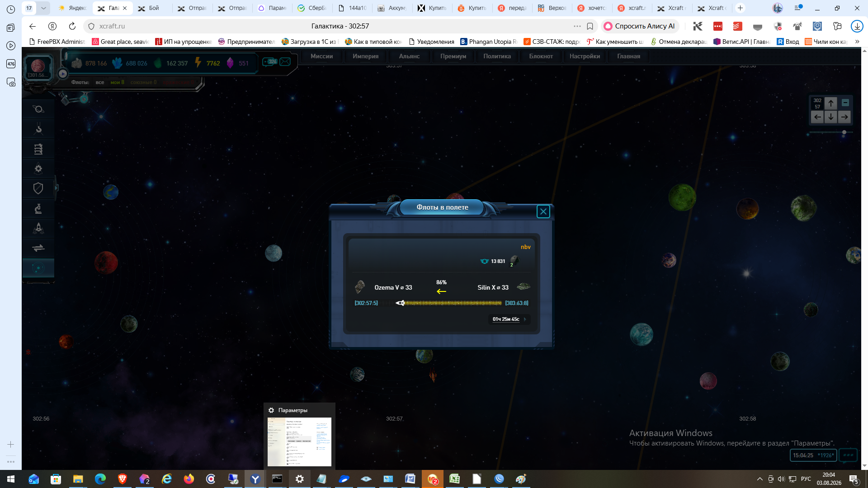Click the metal resource icon near 878 166

[77, 63]
